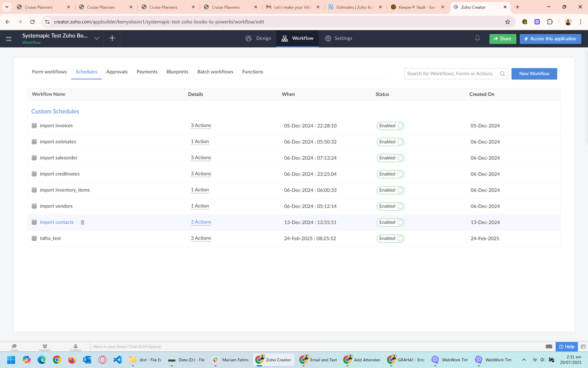Image resolution: width=588 pixels, height=368 pixels.
Task: Click schedule icon of talha_test
Action: click(34, 238)
